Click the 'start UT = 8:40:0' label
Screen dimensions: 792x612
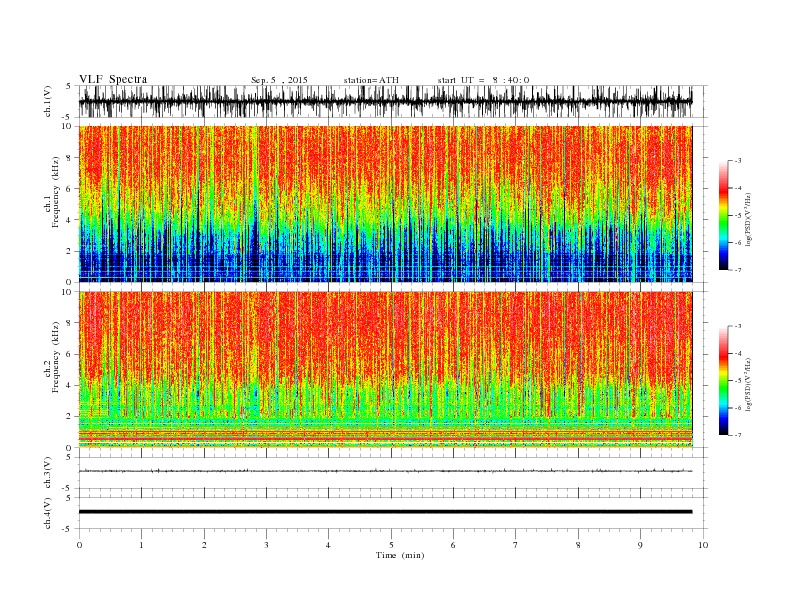483,80
